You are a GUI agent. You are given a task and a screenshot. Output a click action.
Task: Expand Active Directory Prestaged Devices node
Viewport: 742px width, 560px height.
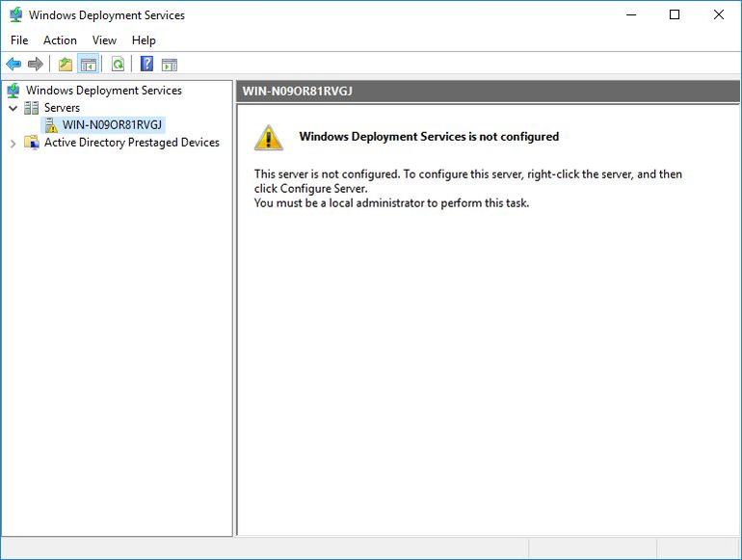13,143
